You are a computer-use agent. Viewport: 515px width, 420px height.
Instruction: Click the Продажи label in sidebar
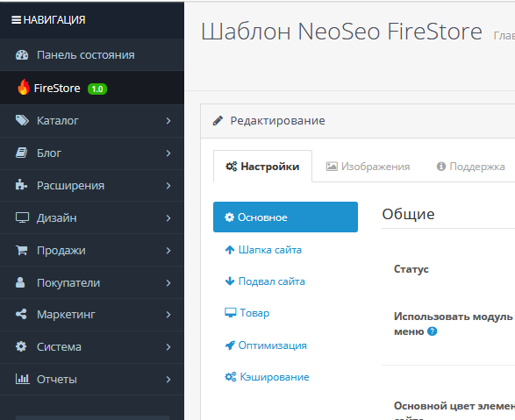(x=61, y=251)
